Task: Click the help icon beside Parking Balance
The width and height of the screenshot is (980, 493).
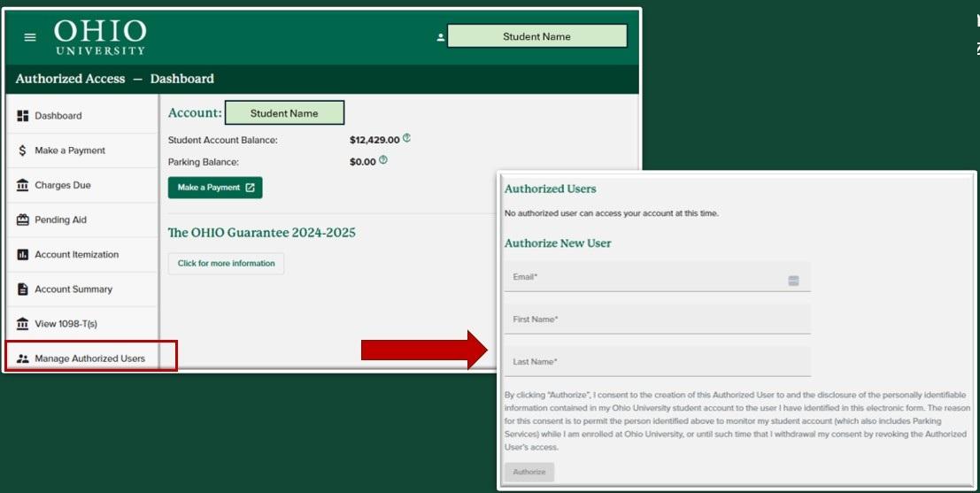Action: [383, 161]
